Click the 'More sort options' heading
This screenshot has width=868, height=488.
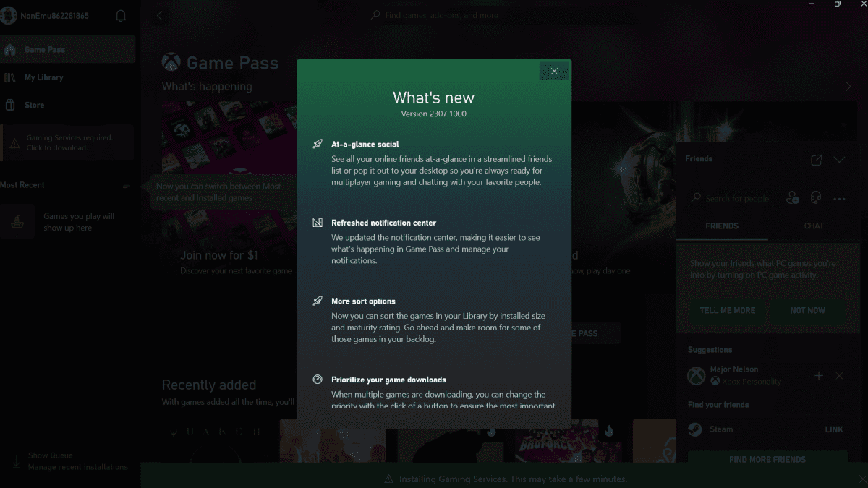(x=363, y=301)
